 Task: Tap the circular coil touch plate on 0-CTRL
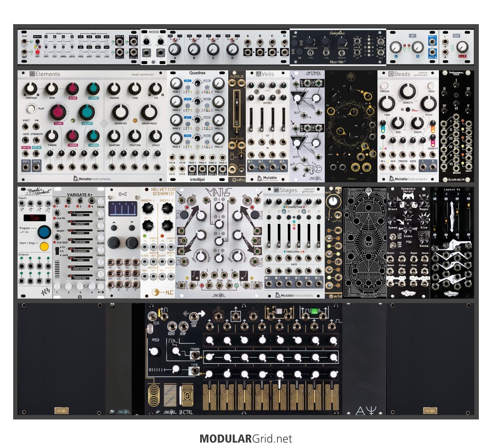coord(154,396)
